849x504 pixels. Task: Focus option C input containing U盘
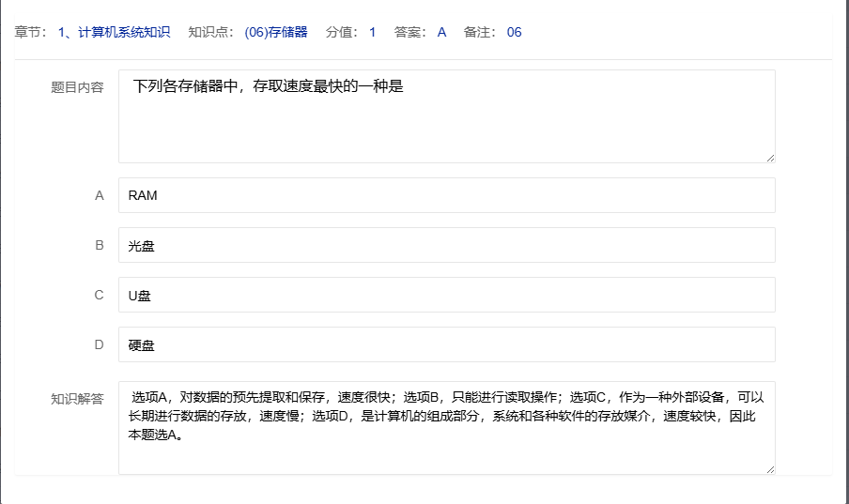446,295
